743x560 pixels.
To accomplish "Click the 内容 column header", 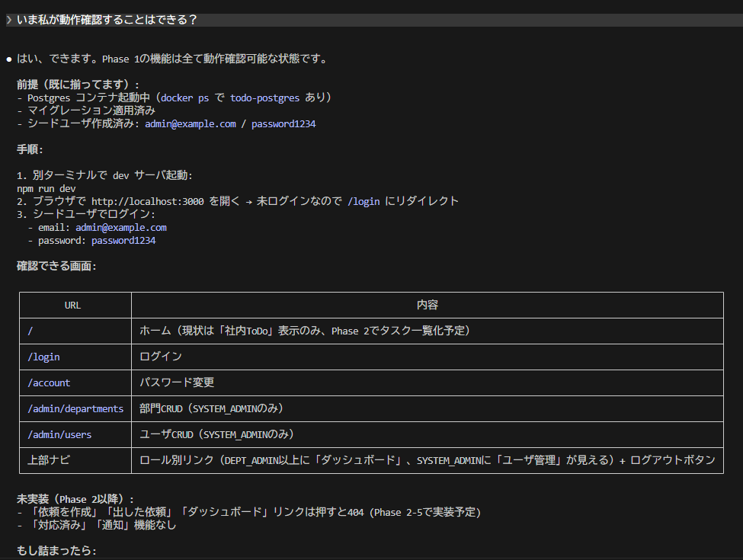I will tap(428, 305).
